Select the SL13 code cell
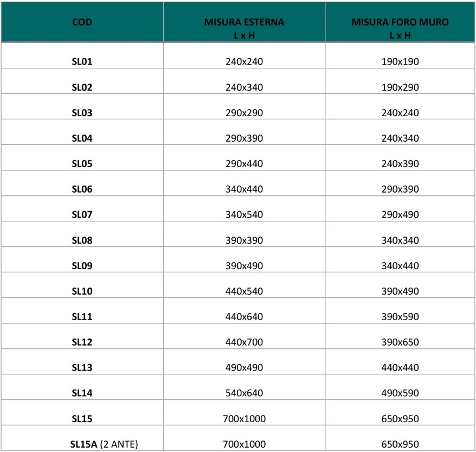 click(x=82, y=368)
